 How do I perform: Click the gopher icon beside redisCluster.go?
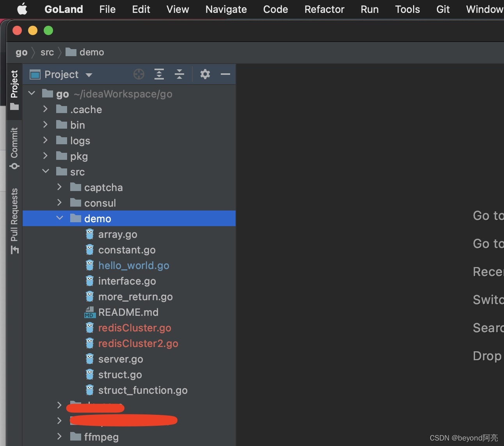point(90,327)
